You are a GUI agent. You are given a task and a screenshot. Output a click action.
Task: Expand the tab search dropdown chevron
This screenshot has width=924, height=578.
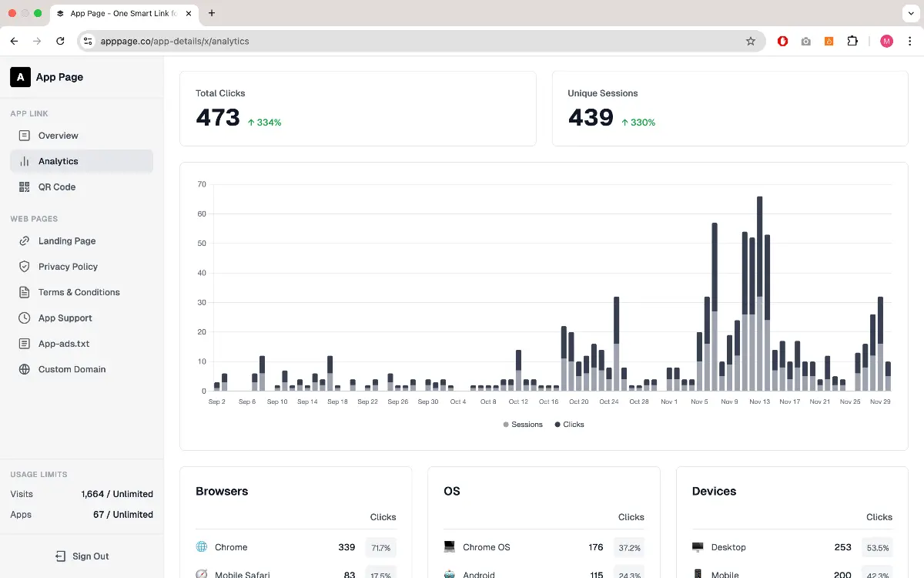(x=910, y=13)
